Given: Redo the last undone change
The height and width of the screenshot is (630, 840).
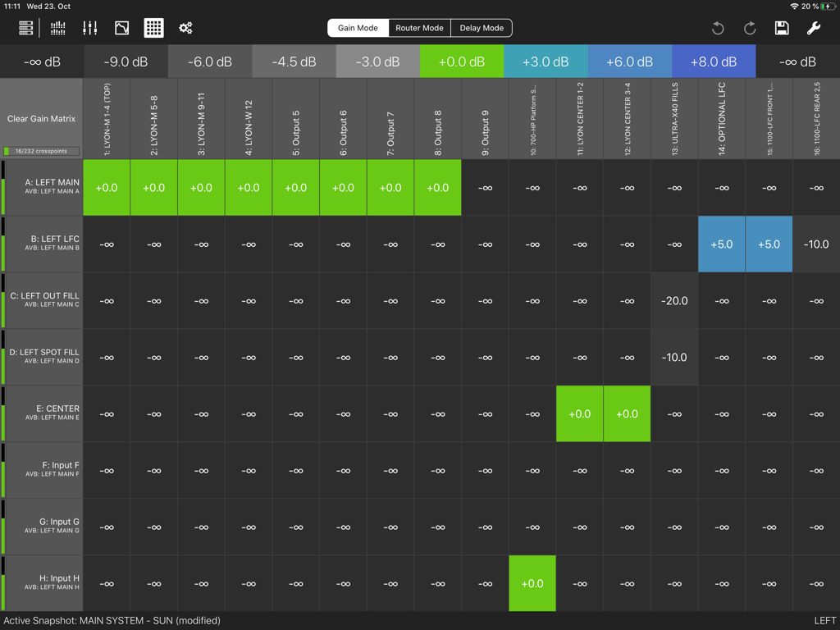Looking at the screenshot, I should [x=750, y=27].
